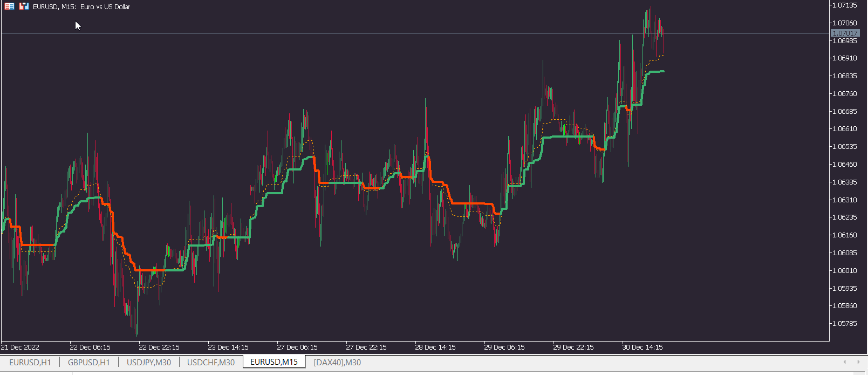868x375 pixels.
Task: Click the 30 Dec 14:15 time label
Action: click(643, 347)
